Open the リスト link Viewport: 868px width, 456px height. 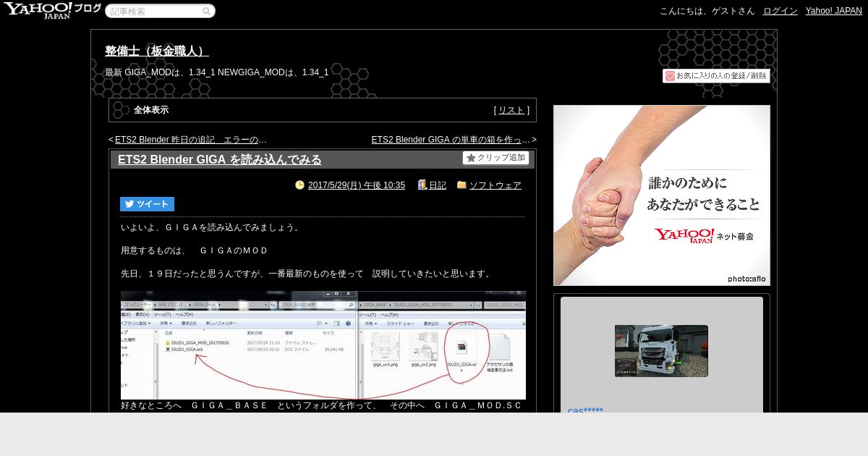pyautogui.click(x=511, y=110)
